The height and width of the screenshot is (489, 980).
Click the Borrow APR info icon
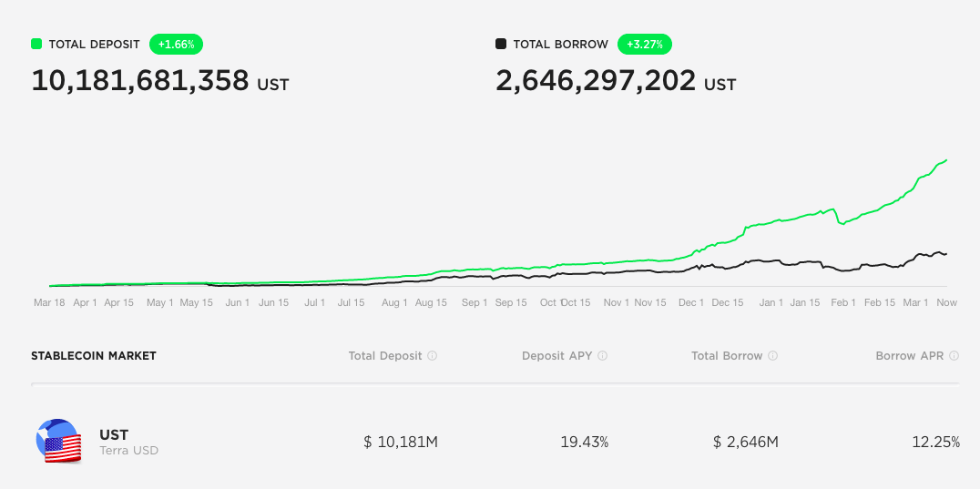click(954, 356)
